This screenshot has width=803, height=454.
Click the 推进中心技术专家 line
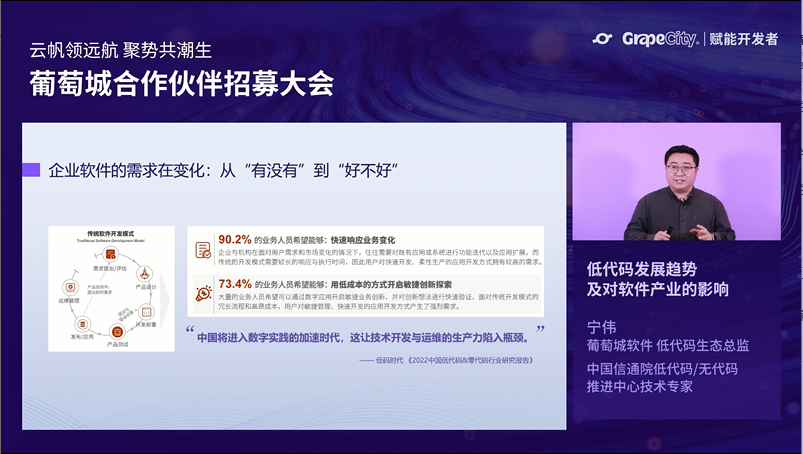(x=640, y=386)
